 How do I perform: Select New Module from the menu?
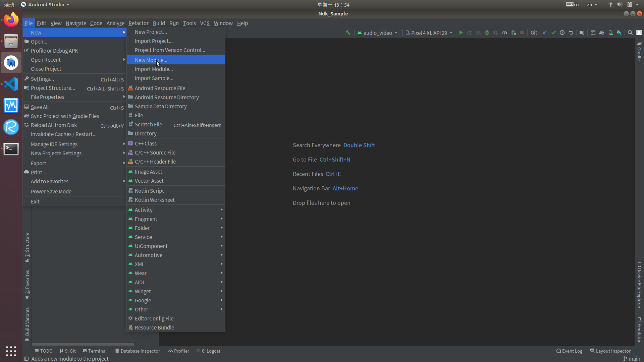pyautogui.click(x=151, y=60)
